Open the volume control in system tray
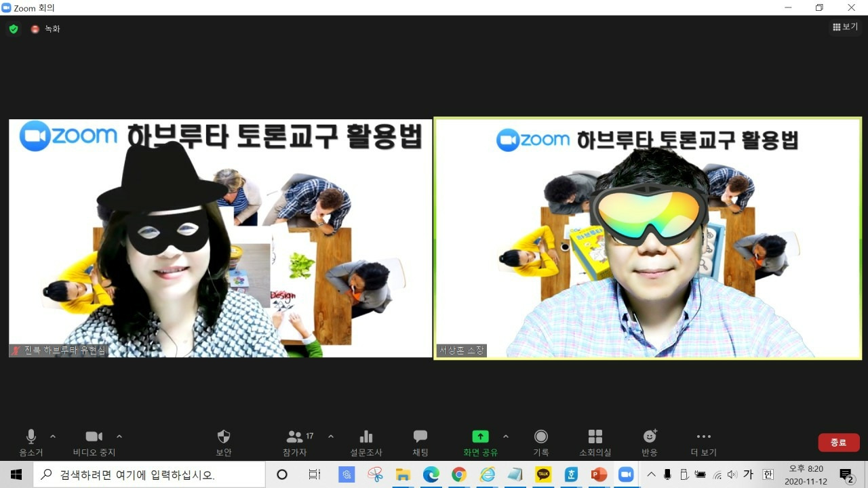 732,474
